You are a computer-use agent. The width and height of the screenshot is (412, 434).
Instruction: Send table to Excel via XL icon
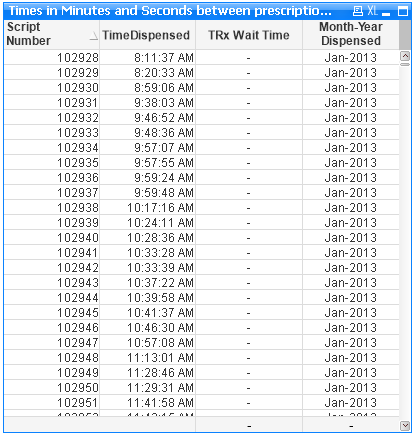point(372,11)
